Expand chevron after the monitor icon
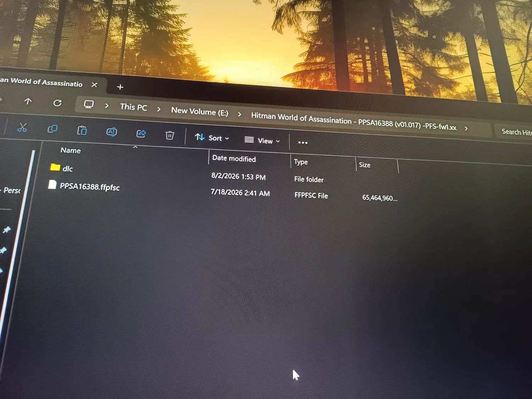The height and width of the screenshot is (399, 532). coord(107,106)
